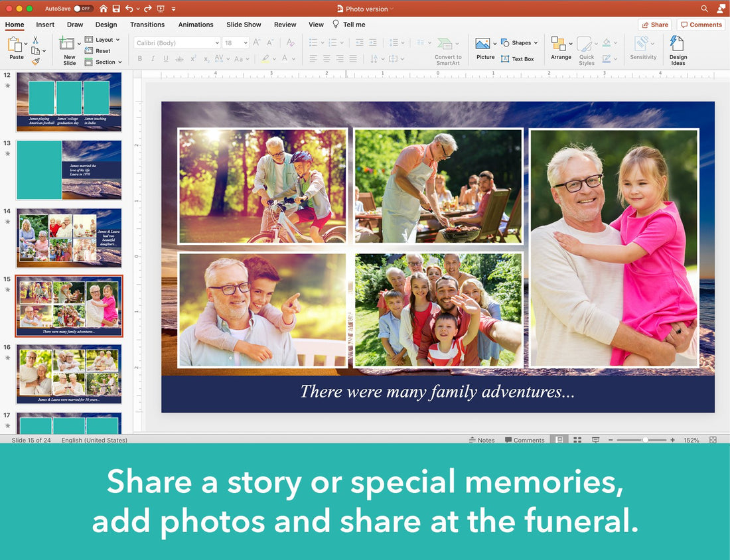
Task: Click the Italic formatting icon
Action: (x=153, y=58)
